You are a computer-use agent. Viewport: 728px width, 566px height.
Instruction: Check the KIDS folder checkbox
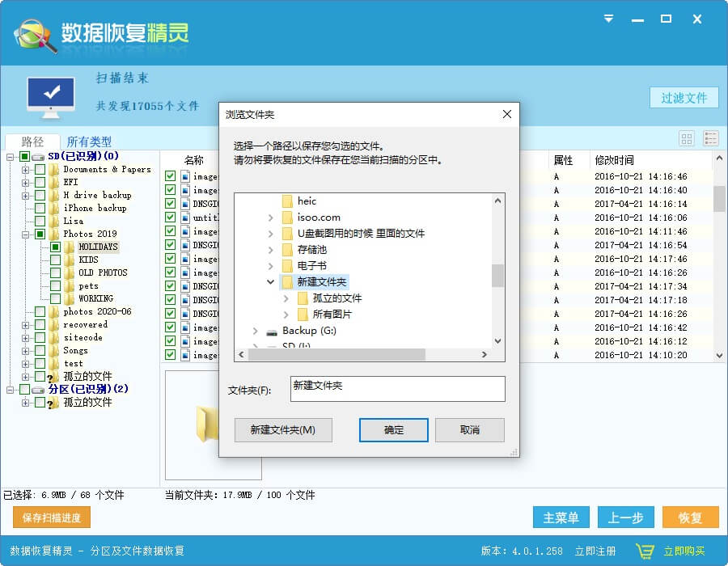pos(56,260)
